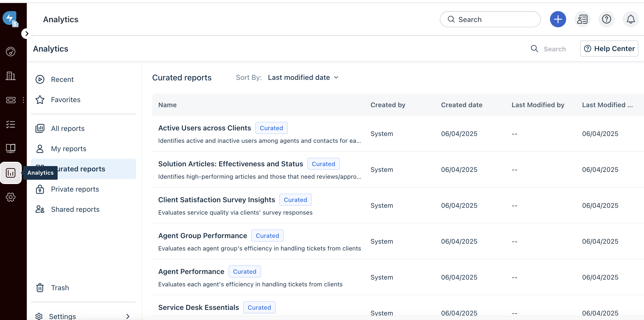Viewport: 644px width, 320px height.
Task: Click the top global Search field
Action: point(490,19)
